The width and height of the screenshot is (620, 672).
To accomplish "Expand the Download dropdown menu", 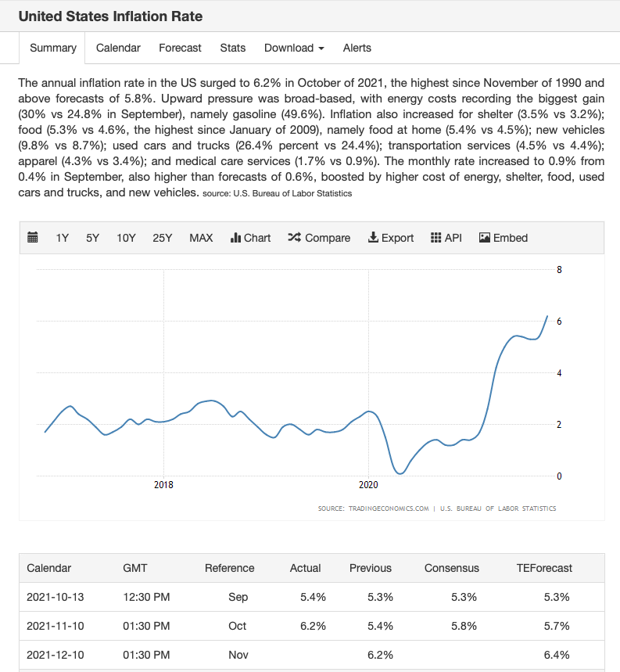I will coord(294,48).
